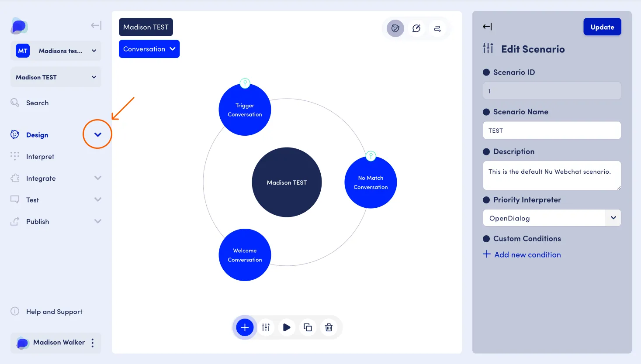The width and height of the screenshot is (641, 364).
Task: Click the Help and Support info icon
Action: point(15,311)
